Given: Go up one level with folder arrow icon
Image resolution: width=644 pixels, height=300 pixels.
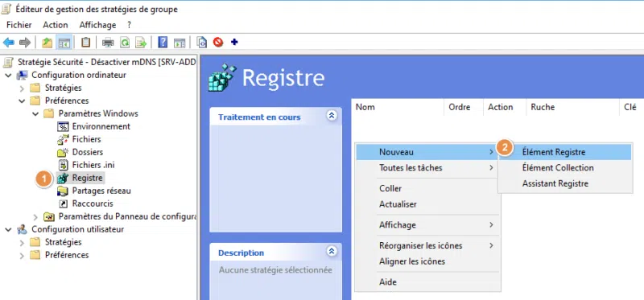Looking at the screenshot, I should [47, 43].
